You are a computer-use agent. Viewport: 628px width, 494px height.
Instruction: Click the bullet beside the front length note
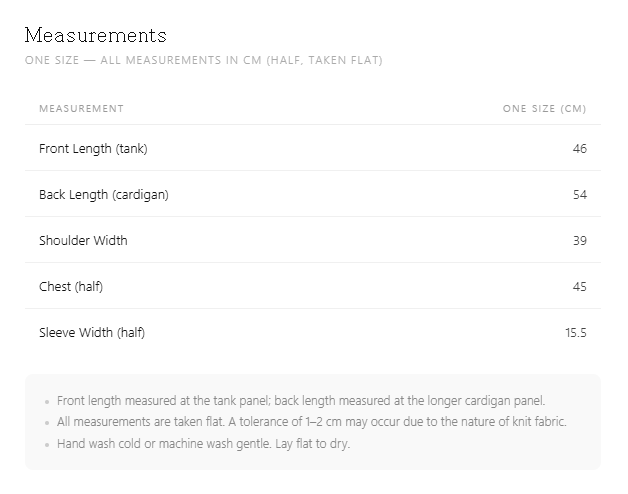pyautogui.click(x=47, y=401)
